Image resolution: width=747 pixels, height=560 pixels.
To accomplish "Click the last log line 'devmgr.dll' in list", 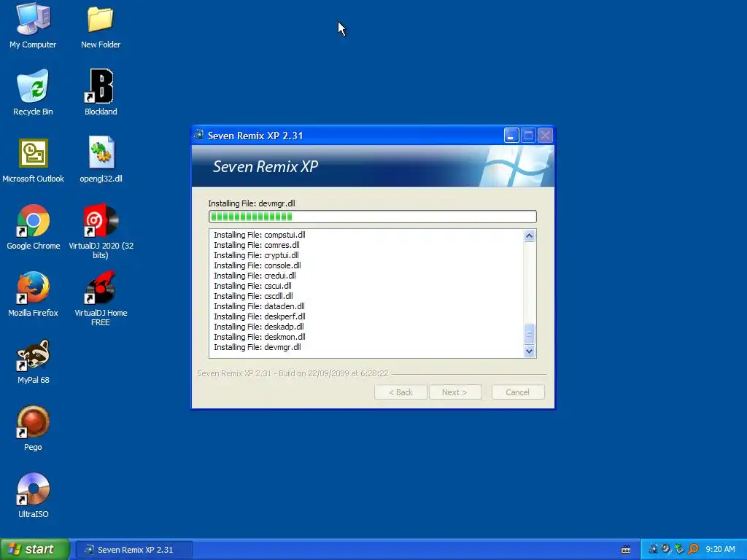I will 258,347.
